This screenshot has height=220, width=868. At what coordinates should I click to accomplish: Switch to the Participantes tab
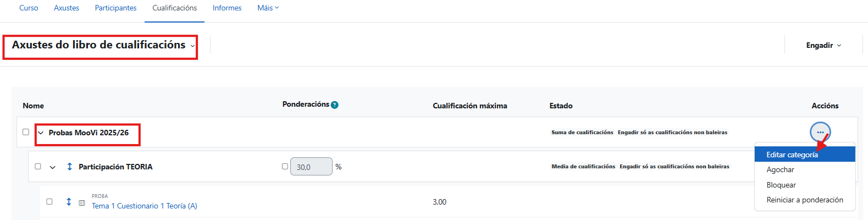coord(115,8)
